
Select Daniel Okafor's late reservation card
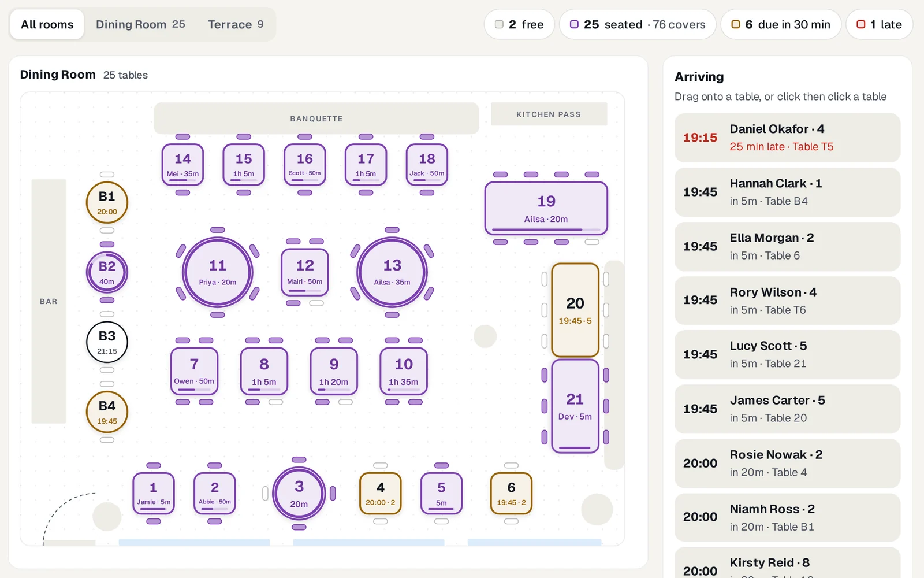(787, 138)
